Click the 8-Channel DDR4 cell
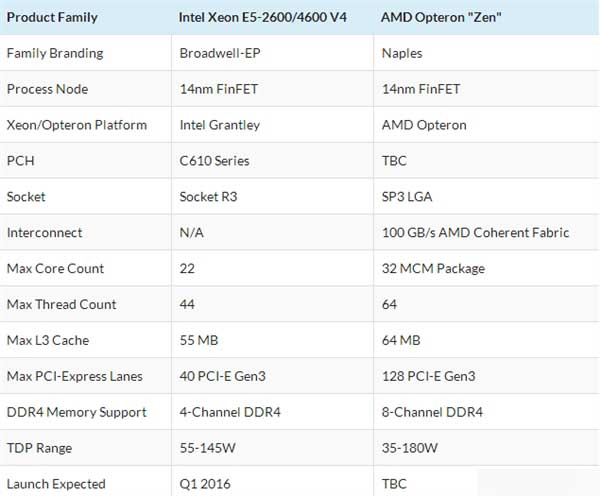The image size is (600, 496). [x=430, y=413]
